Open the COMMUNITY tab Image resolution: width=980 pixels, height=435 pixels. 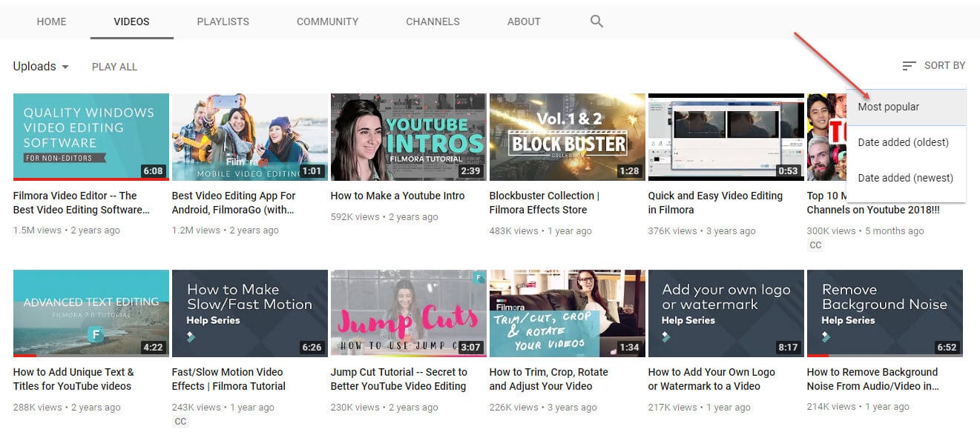[327, 21]
